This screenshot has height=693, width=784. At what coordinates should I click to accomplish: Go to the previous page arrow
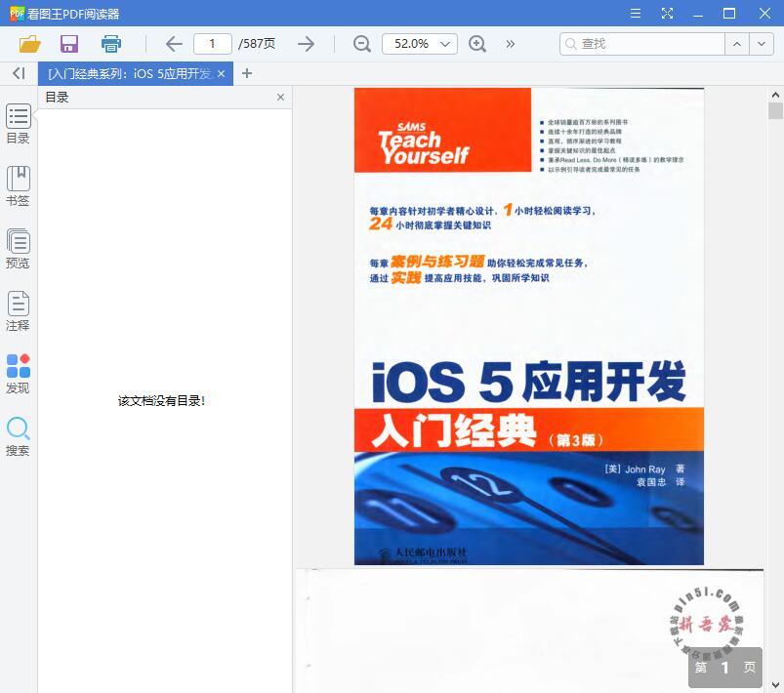[x=174, y=44]
